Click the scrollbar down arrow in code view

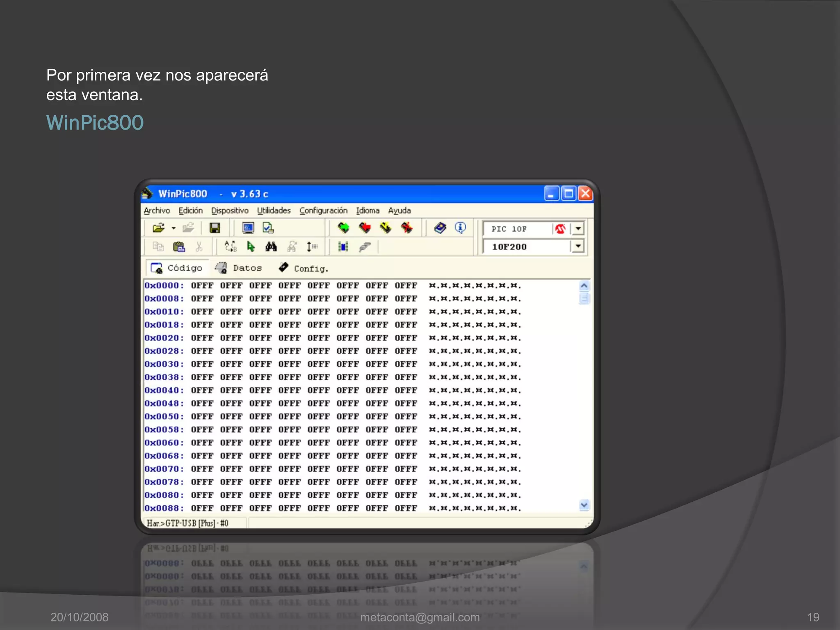coord(584,505)
